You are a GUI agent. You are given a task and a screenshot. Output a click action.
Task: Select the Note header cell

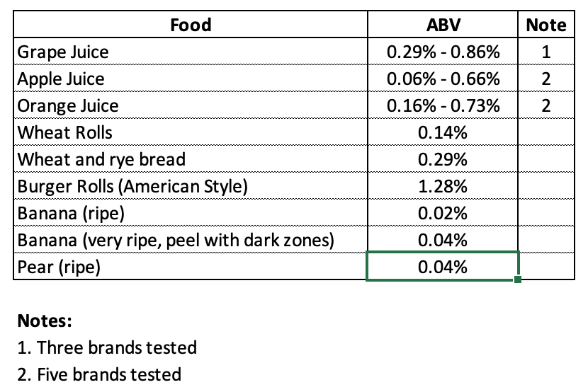[x=545, y=25]
